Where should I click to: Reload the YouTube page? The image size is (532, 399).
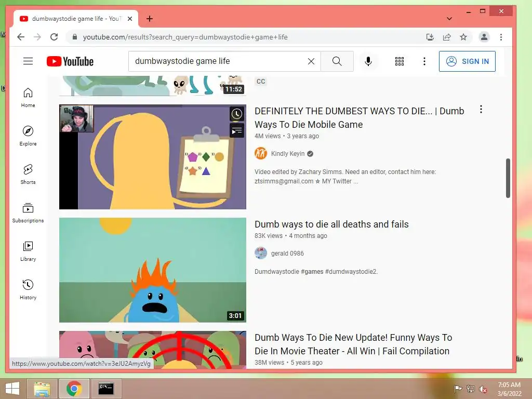coord(54,37)
